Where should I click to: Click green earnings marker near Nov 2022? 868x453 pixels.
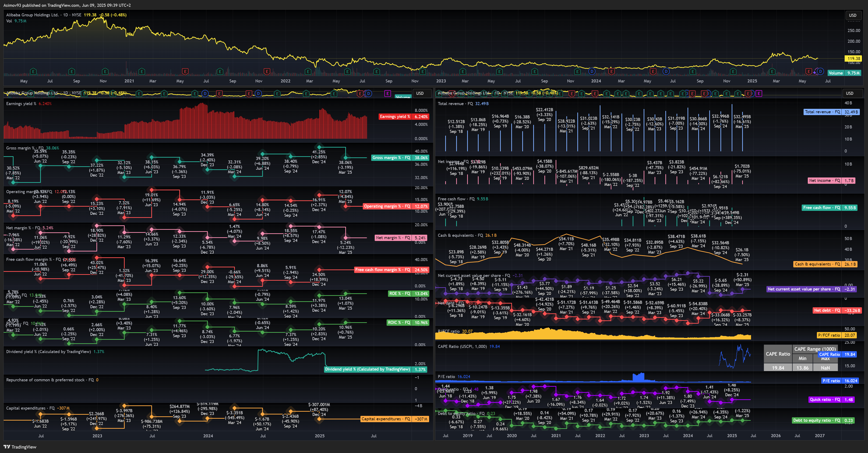pyautogui.click(x=423, y=71)
